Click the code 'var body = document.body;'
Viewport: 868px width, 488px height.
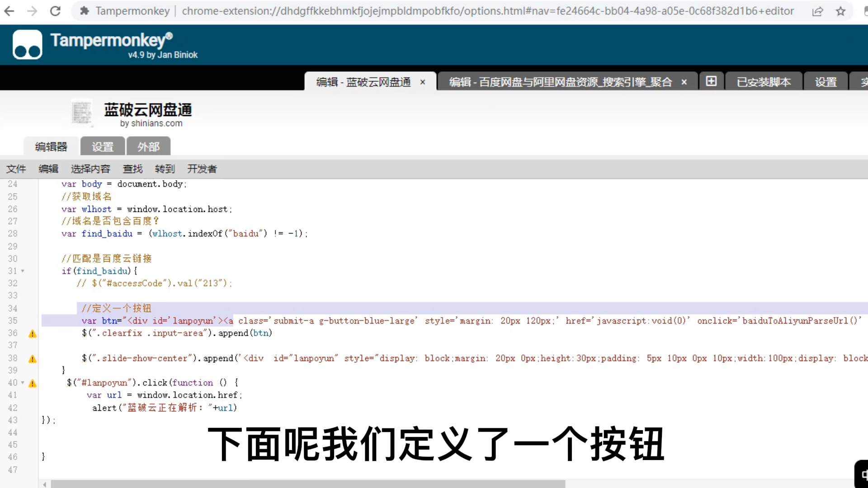(124, 184)
